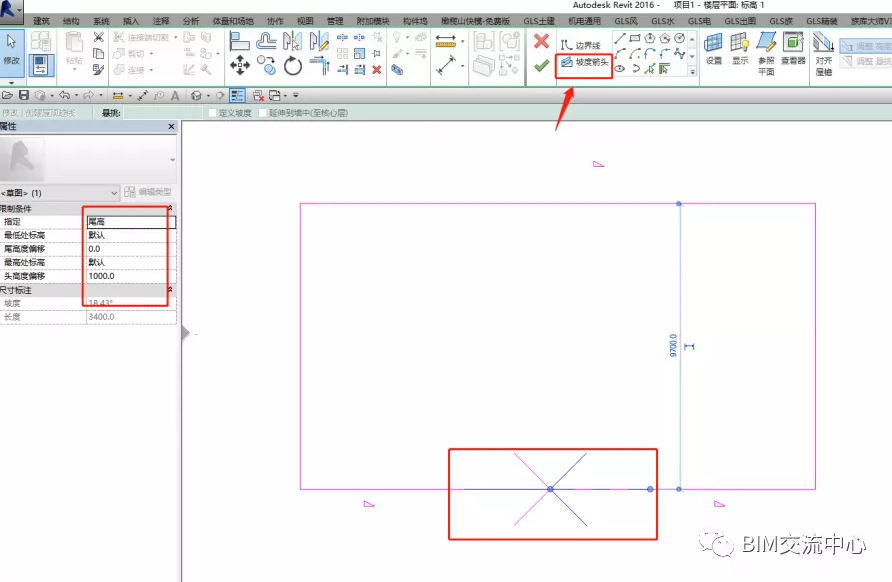Open the GLS土建 ribbon tab
The width and height of the screenshot is (892, 582).
click(x=539, y=21)
